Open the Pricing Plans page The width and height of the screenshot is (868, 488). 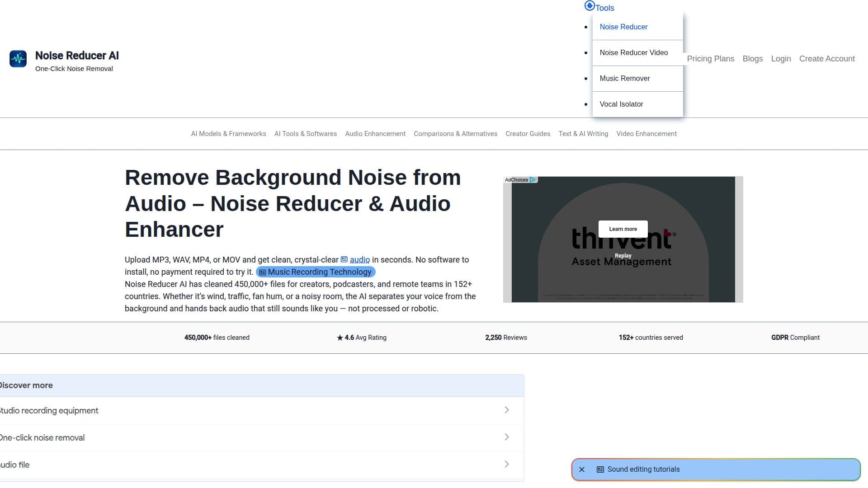710,59
